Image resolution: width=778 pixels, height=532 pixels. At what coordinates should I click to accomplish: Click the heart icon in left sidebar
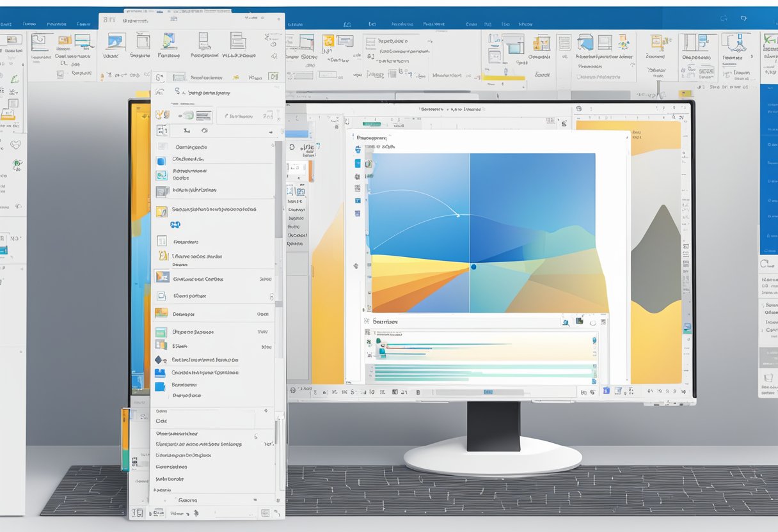coord(15,145)
